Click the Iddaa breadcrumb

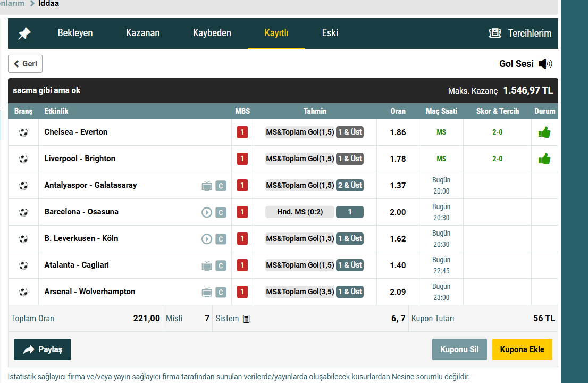48,3
